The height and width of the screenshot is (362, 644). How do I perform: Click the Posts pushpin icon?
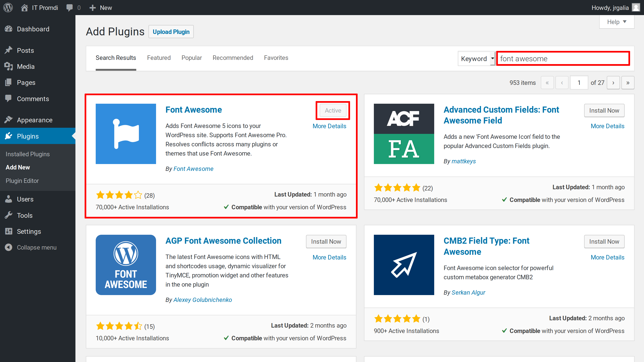[8, 50]
